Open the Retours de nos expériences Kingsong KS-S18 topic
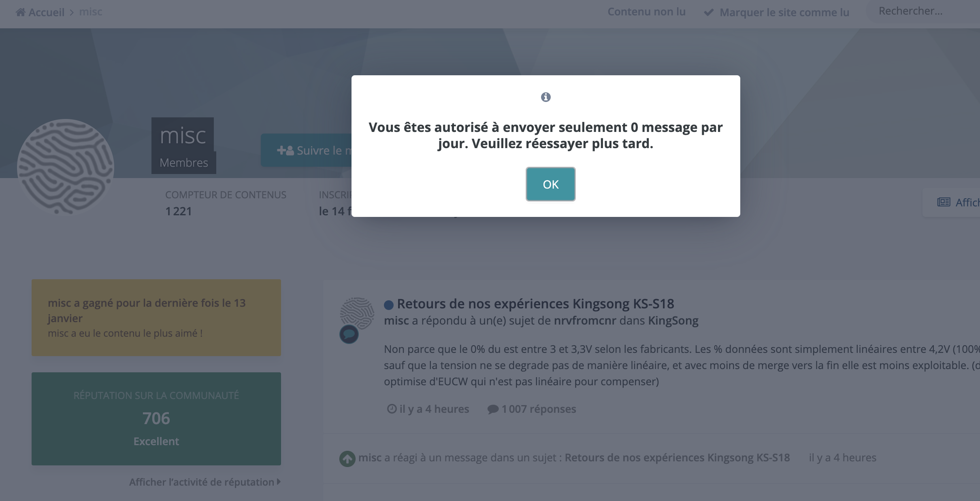The image size is (980, 501). tap(535, 304)
